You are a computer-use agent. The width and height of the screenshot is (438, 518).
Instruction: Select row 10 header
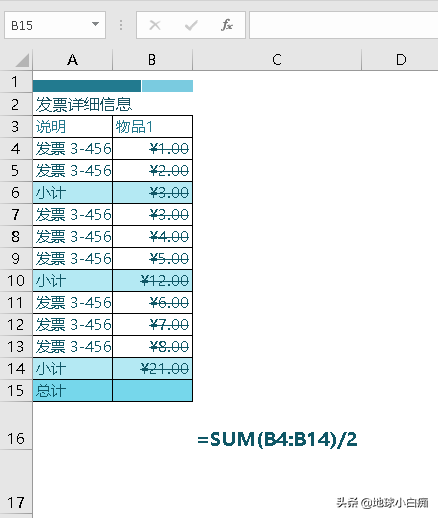click(x=16, y=281)
